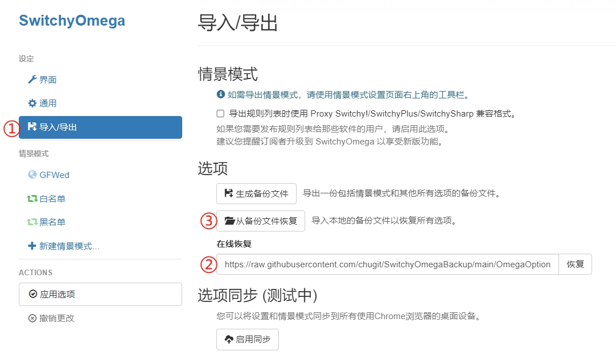Viewport: 616px width, 364px height.
Task: Click the cancel icon beside 撤销更改
Action: [x=32, y=318]
